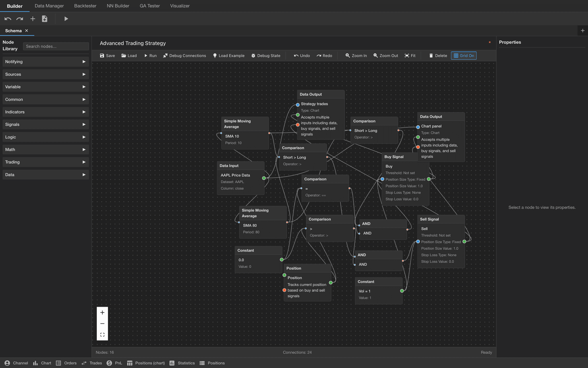Open the Orders panel in bottom bar

(x=66, y=363)
